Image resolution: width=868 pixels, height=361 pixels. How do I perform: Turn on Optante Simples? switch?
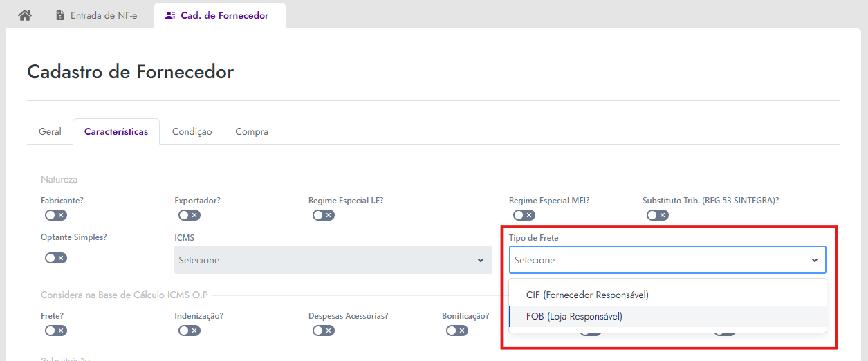[56, 258]
